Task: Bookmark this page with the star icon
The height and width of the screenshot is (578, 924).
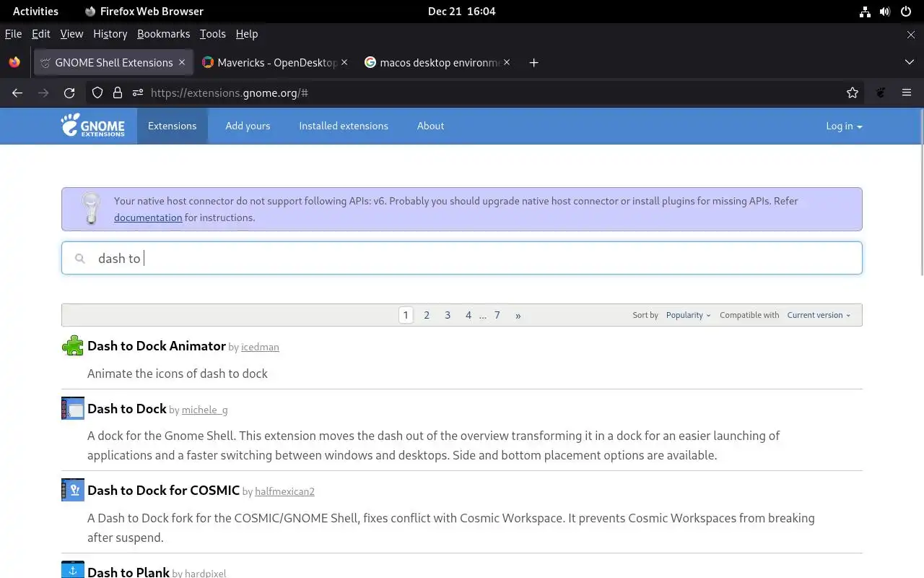Action: pyautogui.click(x=853, y=92)
